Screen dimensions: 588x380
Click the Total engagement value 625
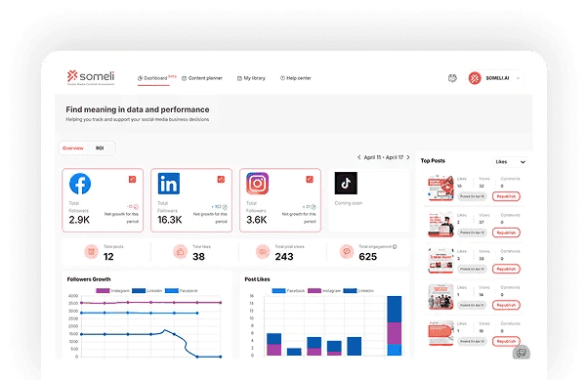point(367,257)
